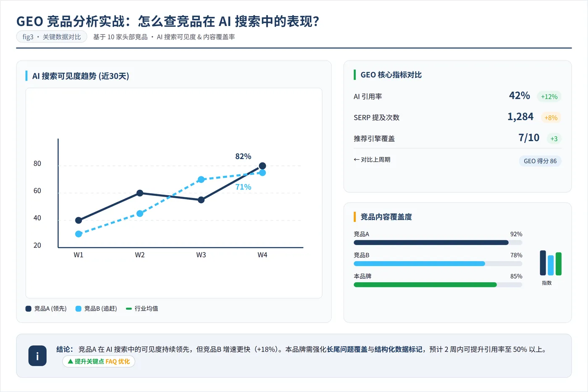
Task: Click the fig3 · 关键数据对比 tag
Action: pyautogui.click(x=52, y=37)
